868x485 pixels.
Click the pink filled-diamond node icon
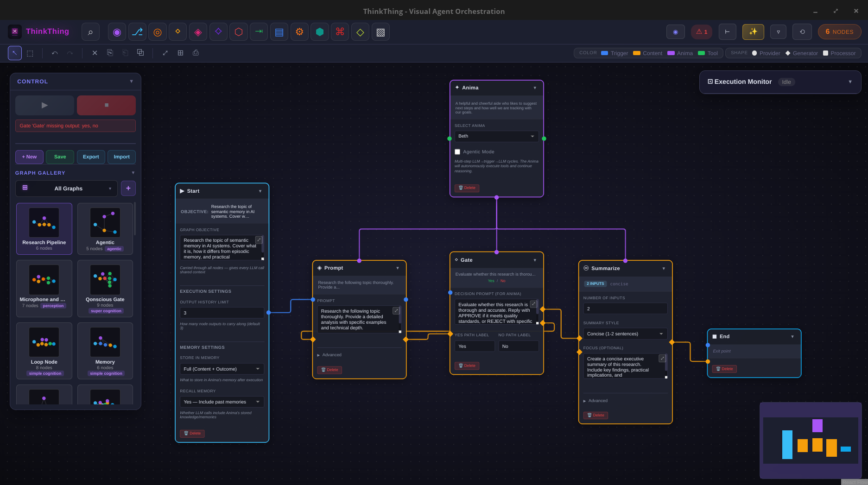[198, 32]
